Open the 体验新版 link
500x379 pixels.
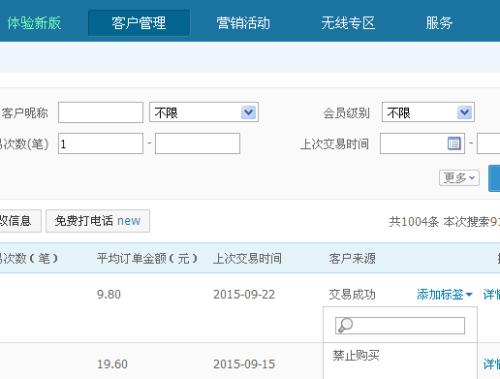click(x=34, y=23)
